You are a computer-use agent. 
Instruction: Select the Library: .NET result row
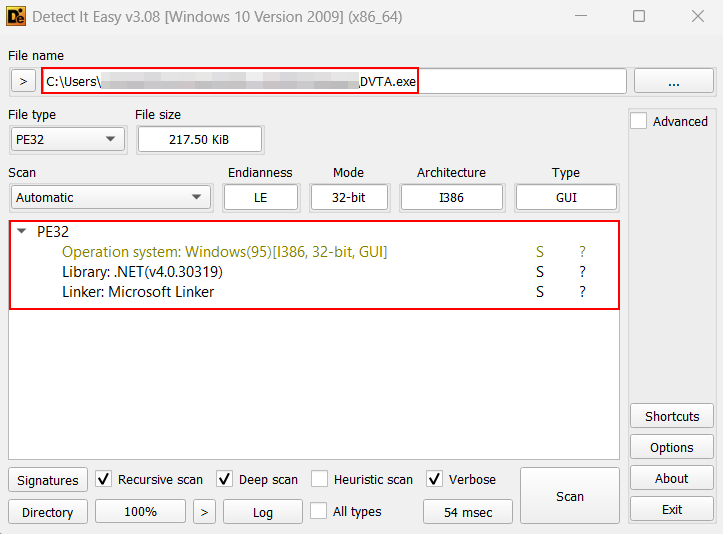coord(142,272)
